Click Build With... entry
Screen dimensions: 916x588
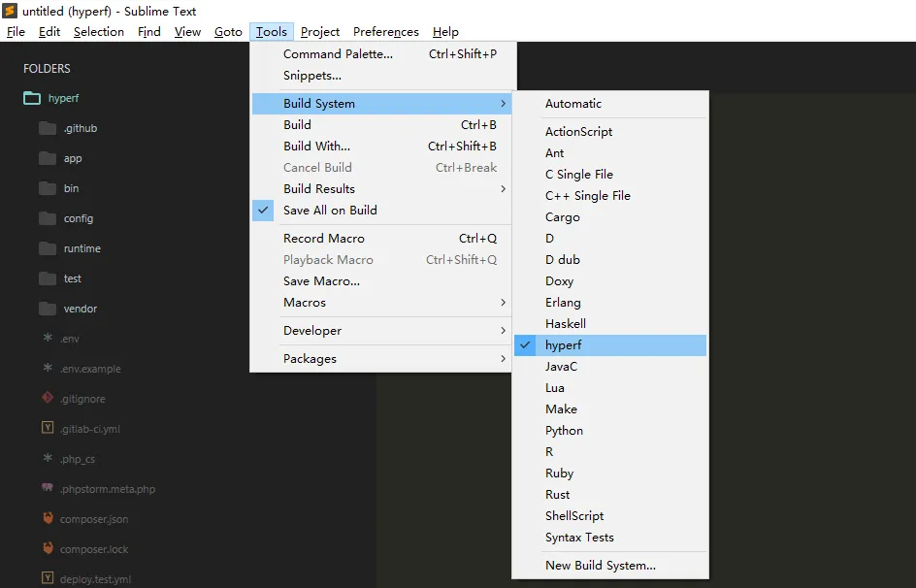pyautogui.click(x=381, y=146)
